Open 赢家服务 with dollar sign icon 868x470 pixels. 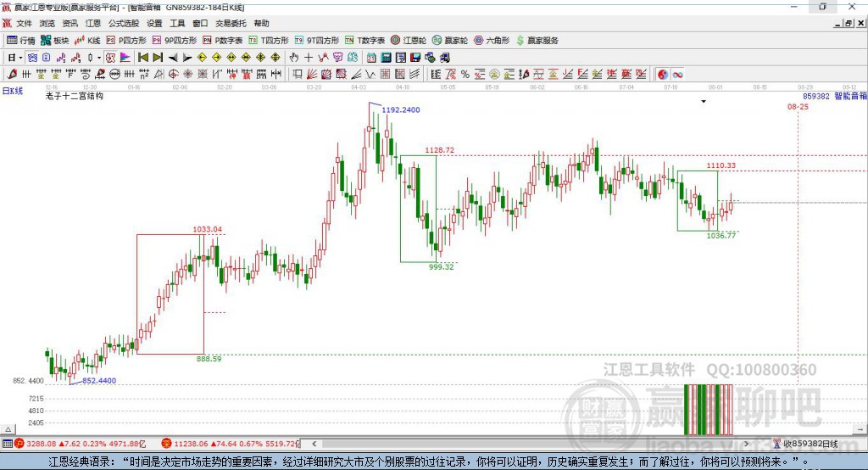click(537, 41)
